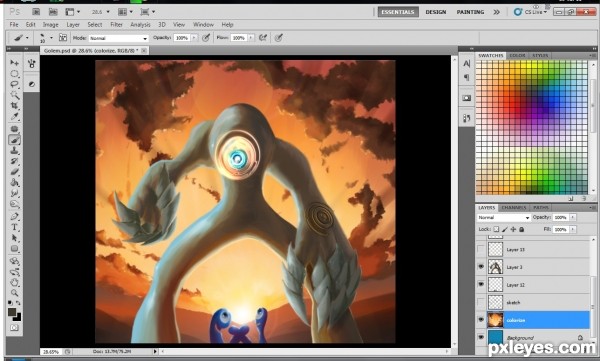The image size is (600, 361).
Task: Switch to the Channels tab
Action: (514, 207)
